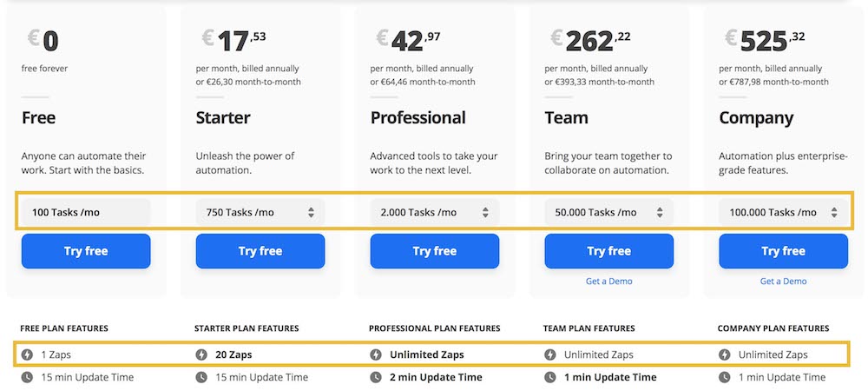
Task: Click the Company plan Unlimited Zaps lightning icon
Action: [724, 355]
